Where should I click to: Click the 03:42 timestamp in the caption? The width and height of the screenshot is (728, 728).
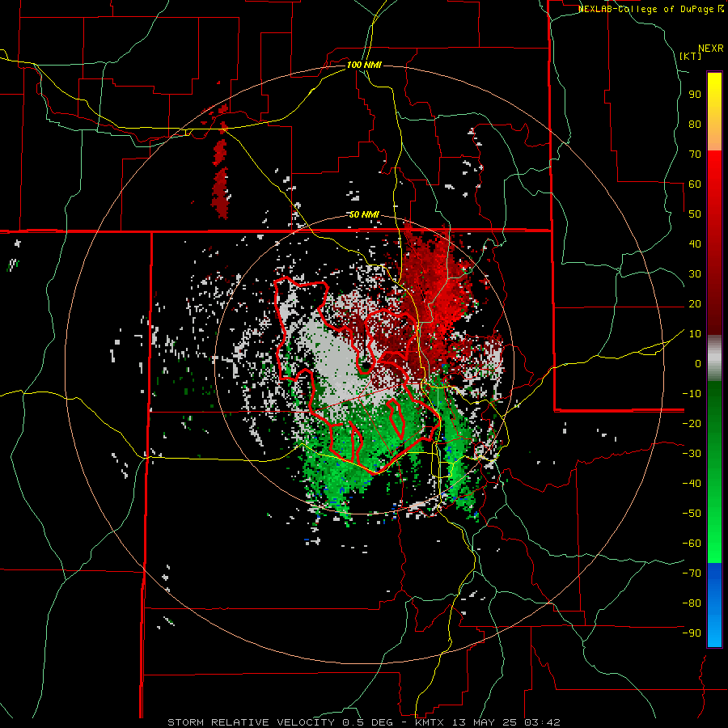pos(544,722)
